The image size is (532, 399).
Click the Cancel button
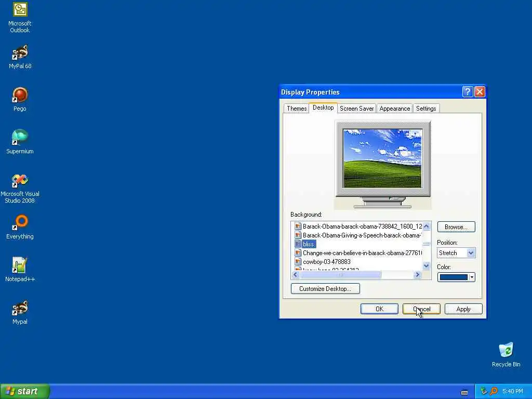[x=421, y=309]
